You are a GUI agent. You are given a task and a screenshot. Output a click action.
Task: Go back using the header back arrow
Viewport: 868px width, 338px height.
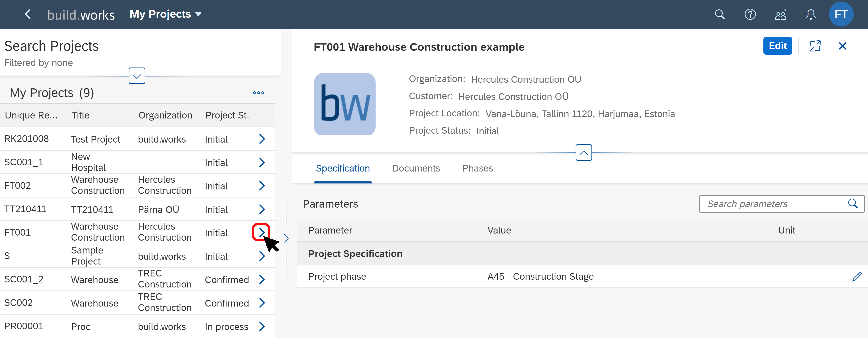[x=28, y=14]
